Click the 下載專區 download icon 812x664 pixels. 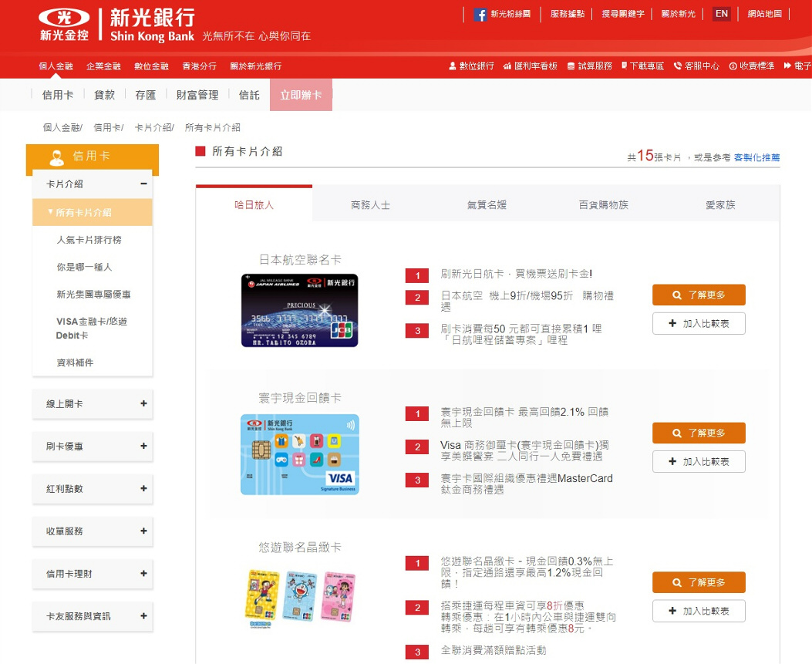(625, 66)
